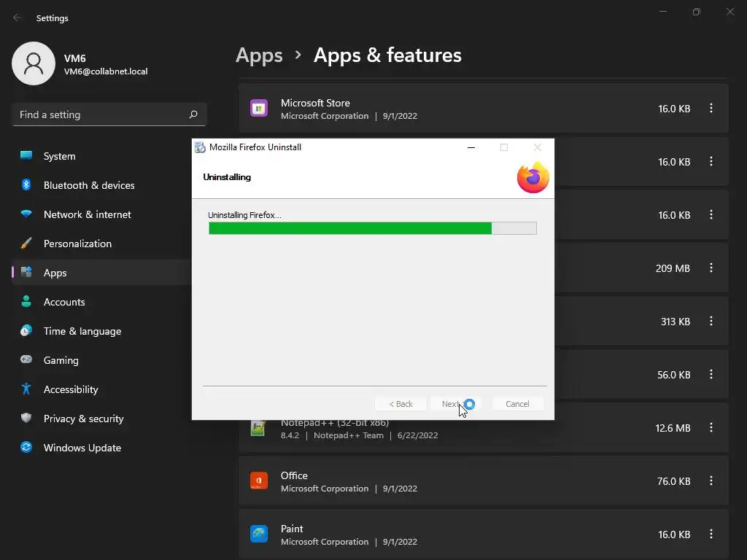Click the search magnifier icon
Viewport: 747px width, 560px height.
coord(193,114)
